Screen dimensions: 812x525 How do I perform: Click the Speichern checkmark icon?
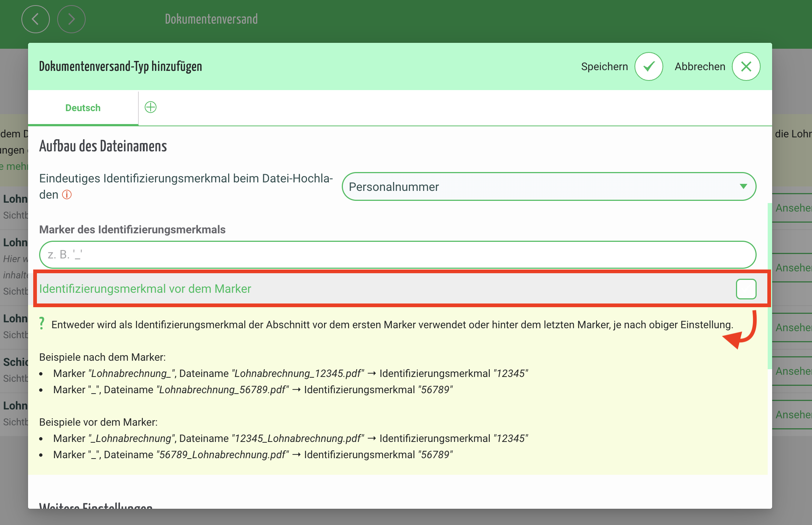(x=648, y=66)
